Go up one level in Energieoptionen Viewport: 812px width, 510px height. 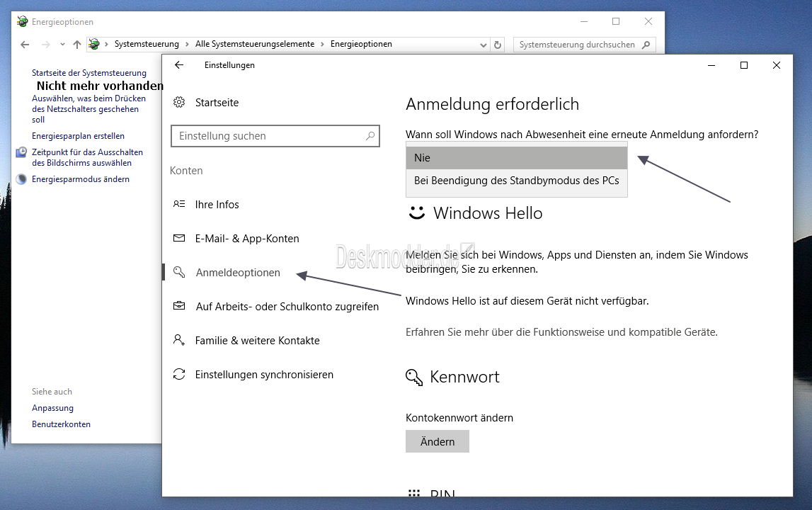tap(77, 45)
